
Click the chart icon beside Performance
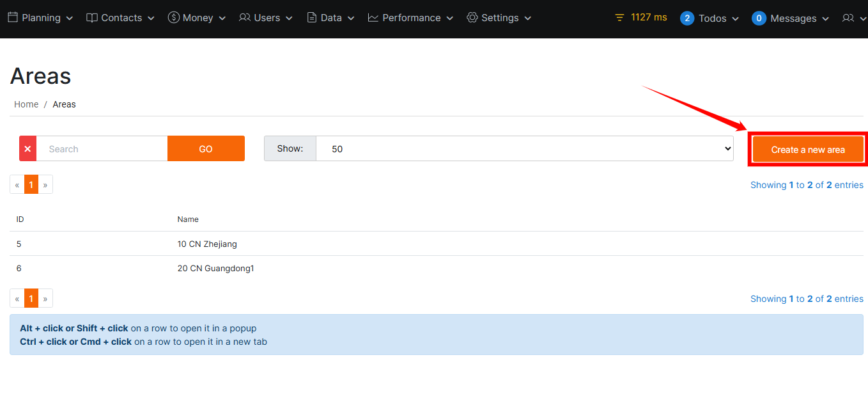[373, 18]
